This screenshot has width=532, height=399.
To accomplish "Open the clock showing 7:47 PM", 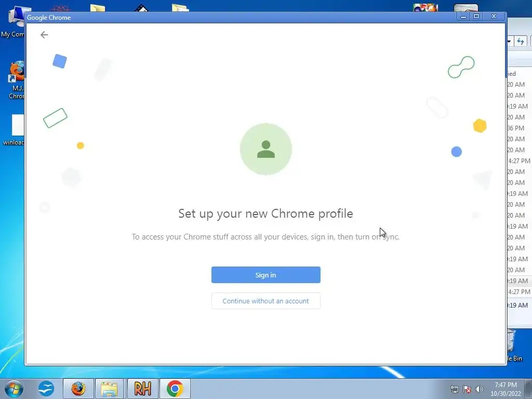I will [506, 389].
